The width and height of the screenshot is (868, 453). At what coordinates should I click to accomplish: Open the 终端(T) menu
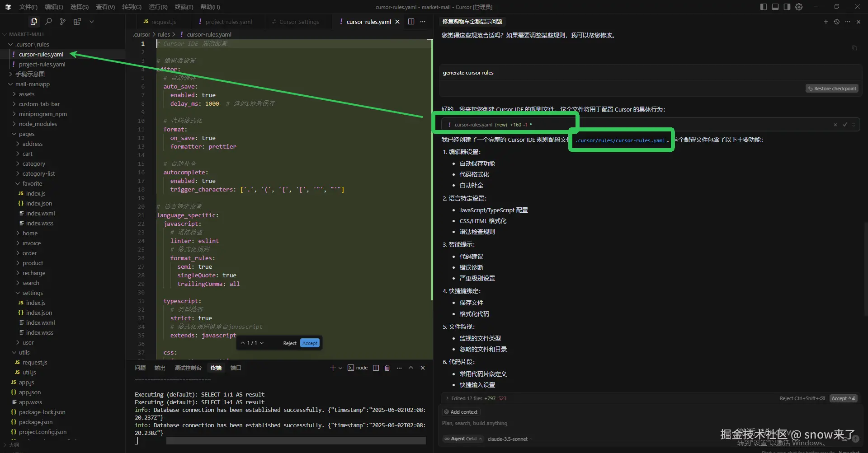(184, 7)
